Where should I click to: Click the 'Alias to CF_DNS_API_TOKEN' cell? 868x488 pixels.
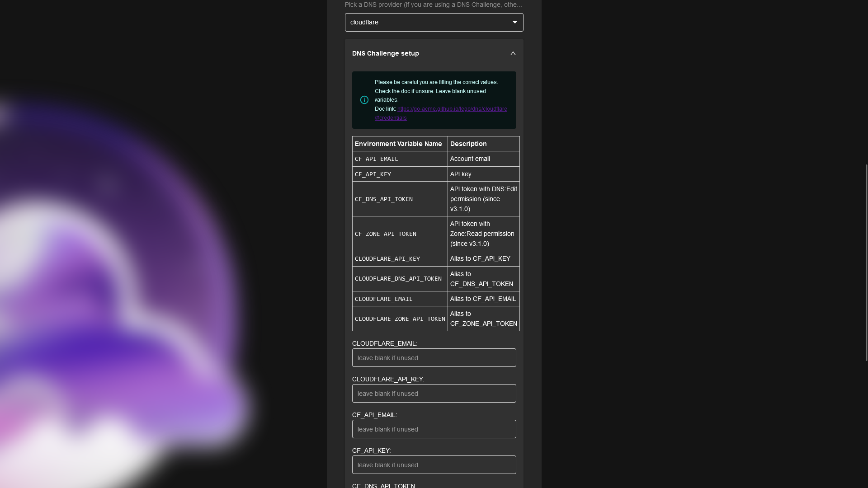click(x=484, y=279)
